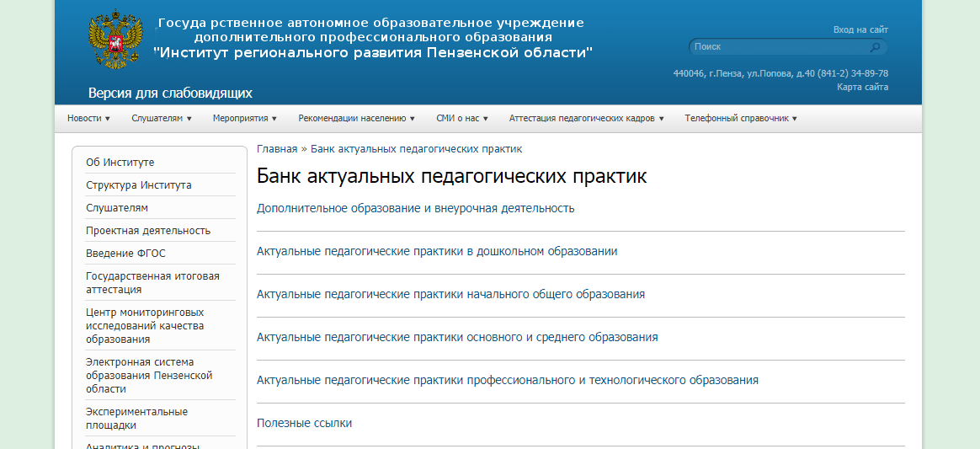980x449 pixels.
Task: Select Об Институте in the sidebar
Action: (x=120, y=163)
